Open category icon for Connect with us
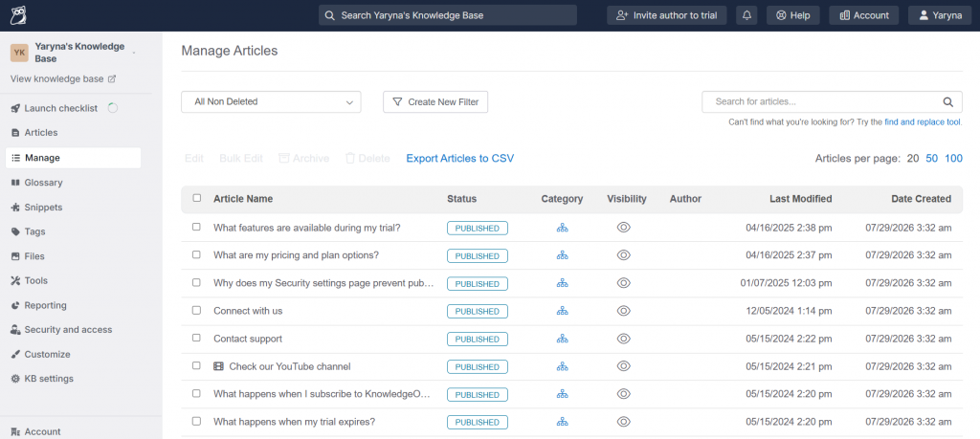 click(x=563, y=311)
